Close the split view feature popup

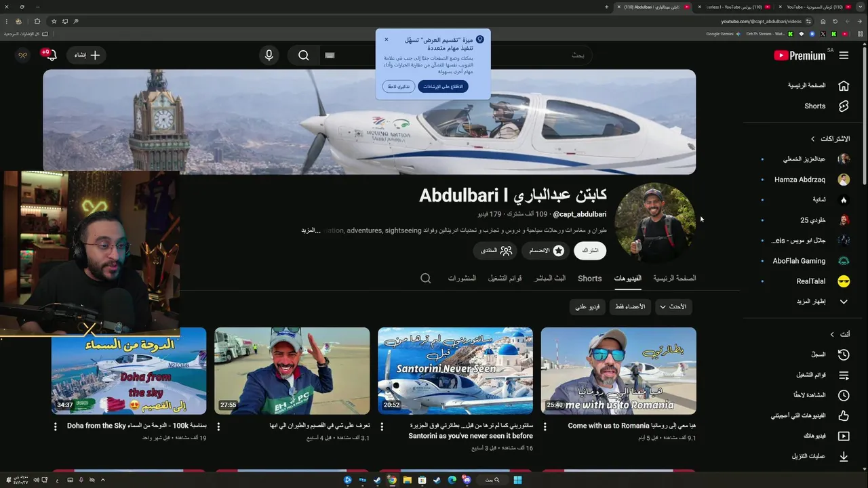(387, 39)
